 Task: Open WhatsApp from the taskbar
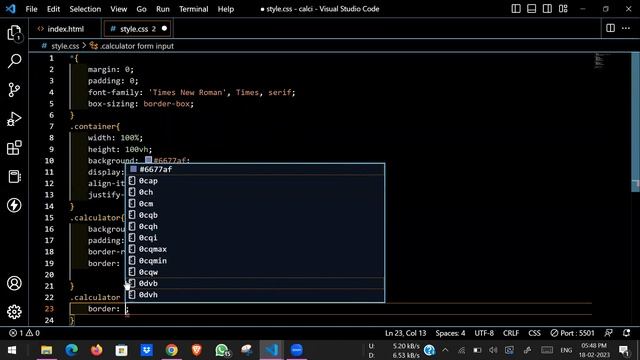point(222,350)
